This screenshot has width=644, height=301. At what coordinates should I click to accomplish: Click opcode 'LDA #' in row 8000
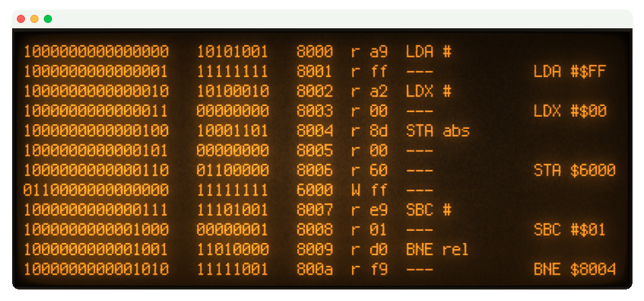coord(429,52)
